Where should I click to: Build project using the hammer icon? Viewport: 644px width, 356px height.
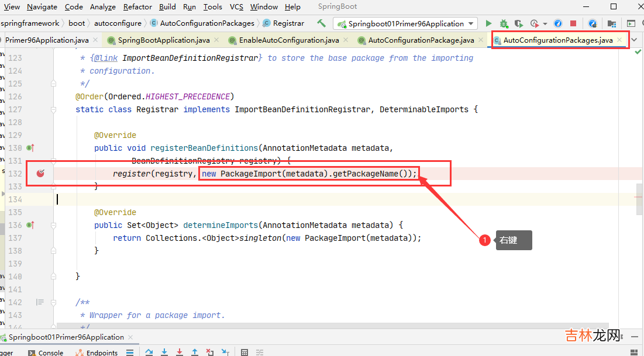321,23
